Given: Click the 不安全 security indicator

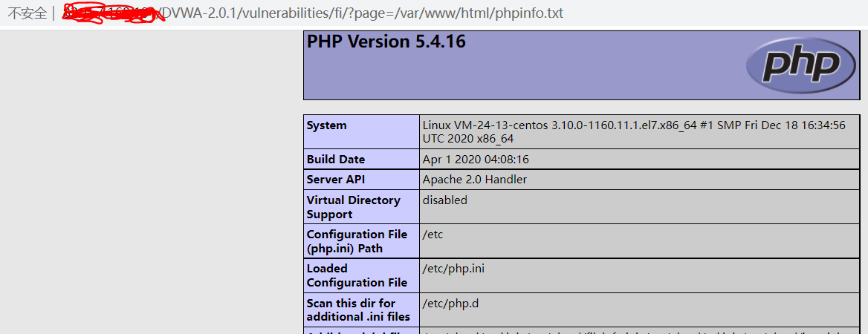Looking at the screenshot, I should coord(27,14).
